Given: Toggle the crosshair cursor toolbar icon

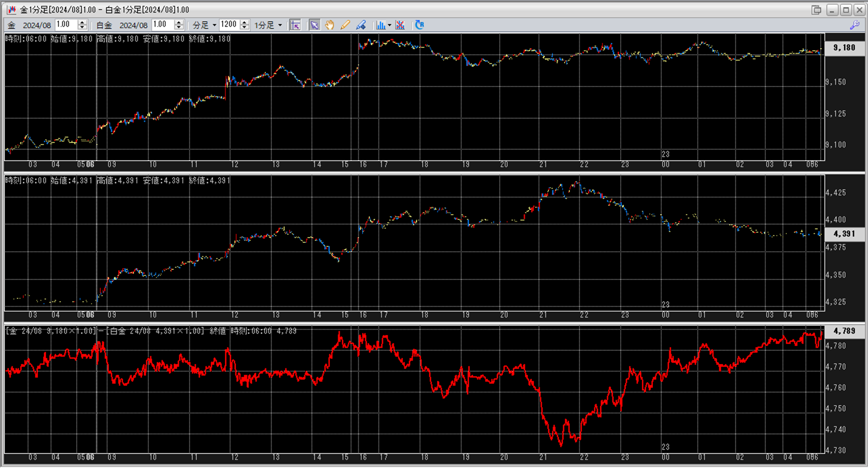Looking at the screenshot, I should [295, 25].
